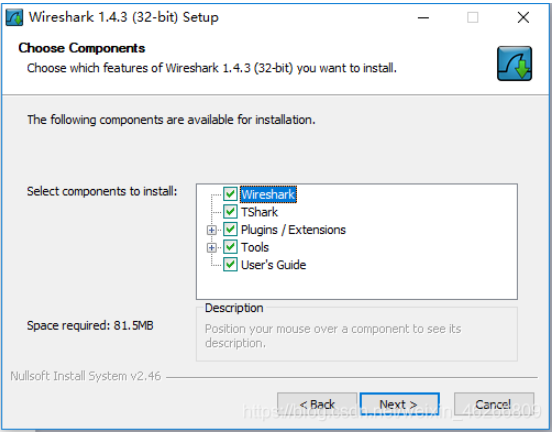Toggle the TShark checkbox
This screenshot has width=553, height=432.
[230, 212]
